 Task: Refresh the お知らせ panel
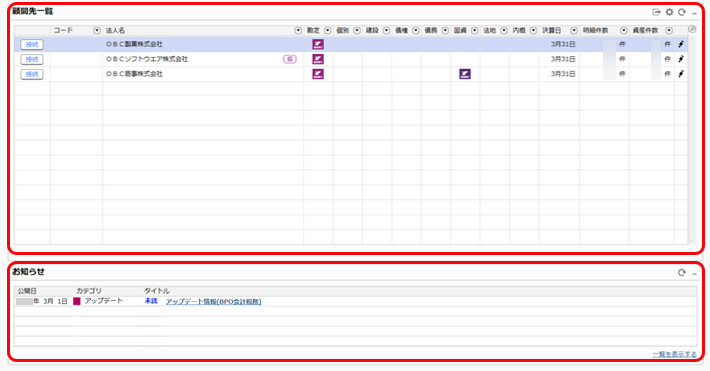pos(682,273)
